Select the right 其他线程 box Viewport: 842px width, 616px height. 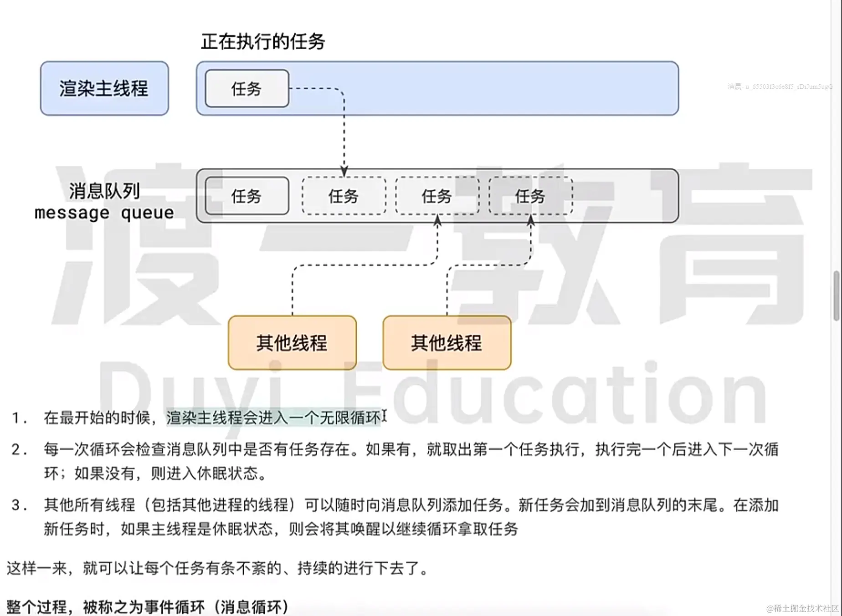click(447, 342)
